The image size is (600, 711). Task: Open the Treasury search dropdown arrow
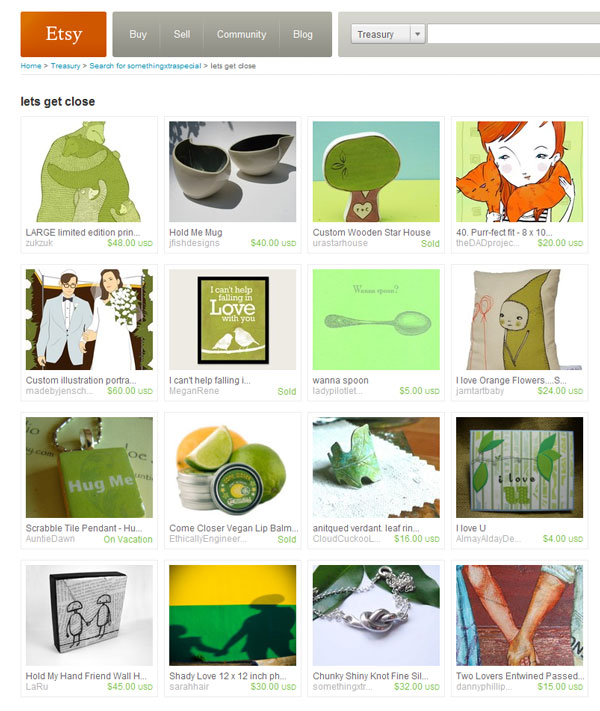coord(417,34)
